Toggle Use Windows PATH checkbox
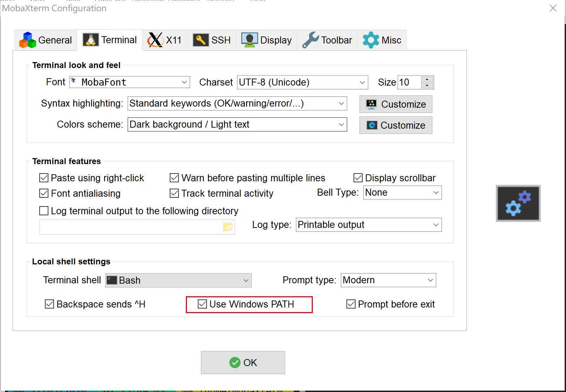 pyautogui.click(x=202, y=304)
